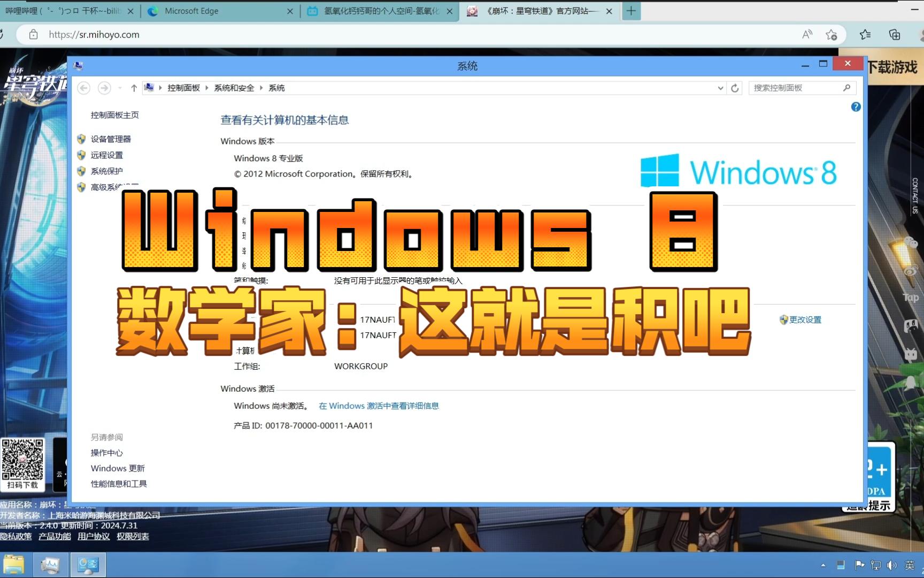The width and height of the screenshot is (924, 578).
Task: Click 权限列表 link at page bottom
Action: click(x=133, y=536)
